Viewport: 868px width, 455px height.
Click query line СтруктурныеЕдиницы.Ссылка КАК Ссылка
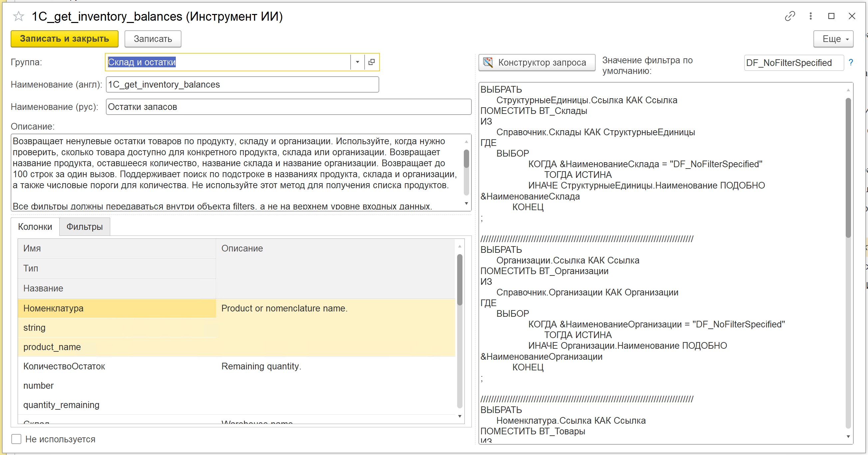[x=587, y=100]
